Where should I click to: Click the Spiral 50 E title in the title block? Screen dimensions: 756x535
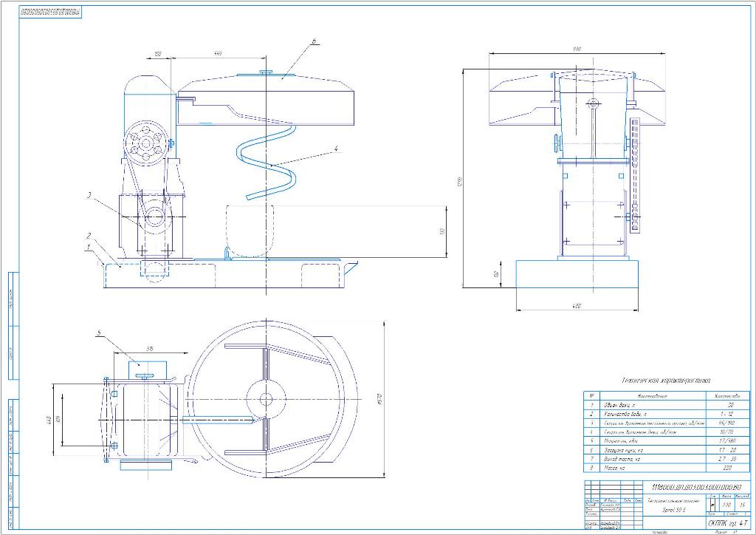[x=675, y=509]
